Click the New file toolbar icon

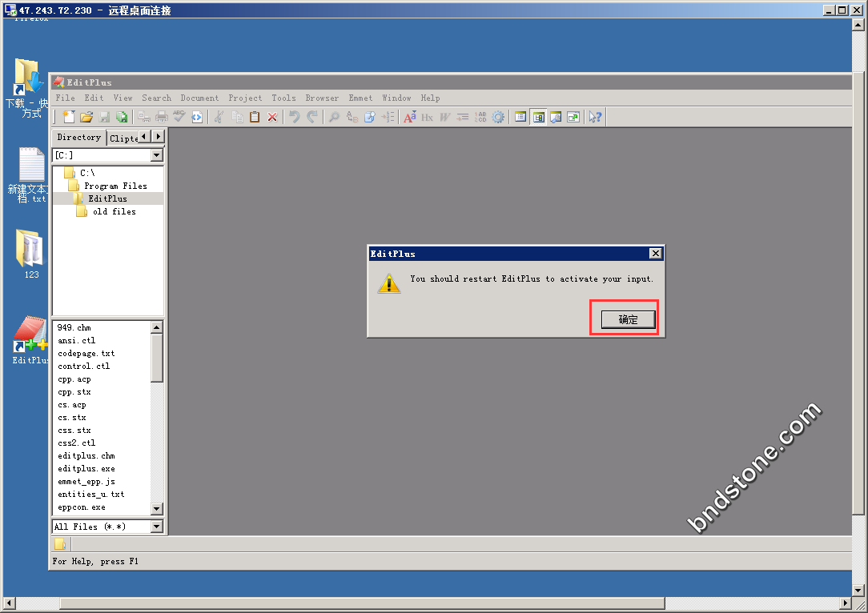pyautogui.click(x=69, y=117)
